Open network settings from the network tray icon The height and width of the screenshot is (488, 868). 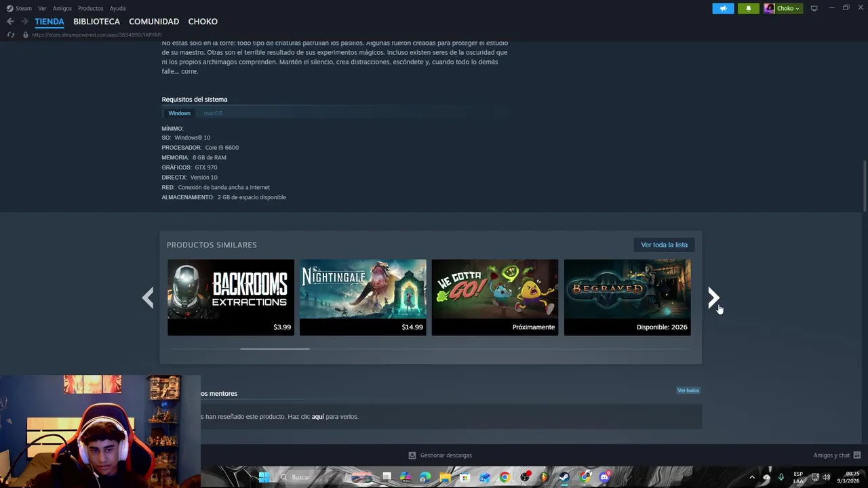815,477
